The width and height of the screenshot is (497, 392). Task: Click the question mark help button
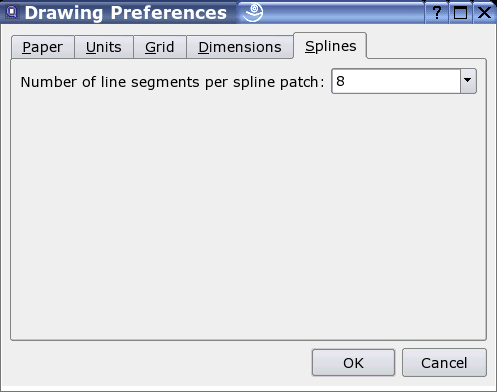pyautogui.click(x=436, y=13)
